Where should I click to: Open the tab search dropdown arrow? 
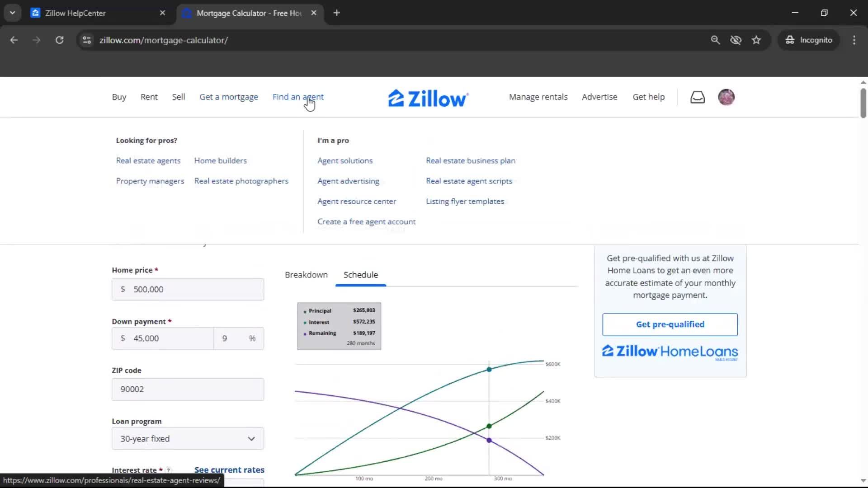coord(12,13)
